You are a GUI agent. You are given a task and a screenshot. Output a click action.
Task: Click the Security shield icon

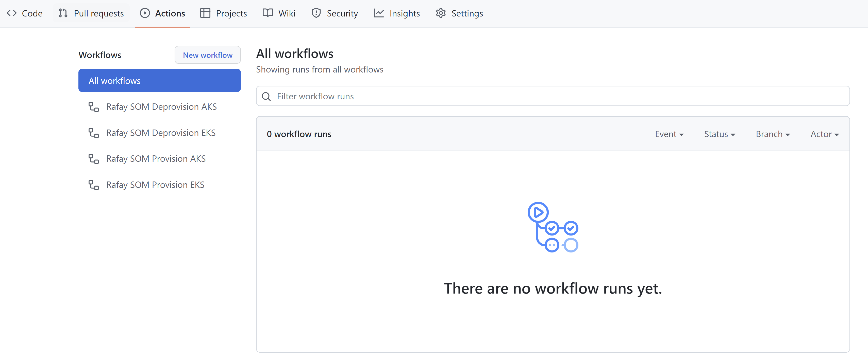(x=316, y=13)
